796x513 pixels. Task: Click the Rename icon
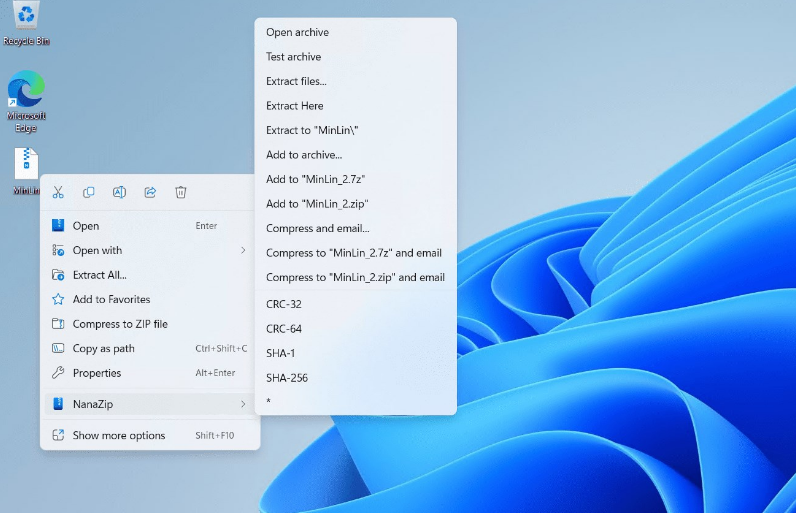click(119, 192)
